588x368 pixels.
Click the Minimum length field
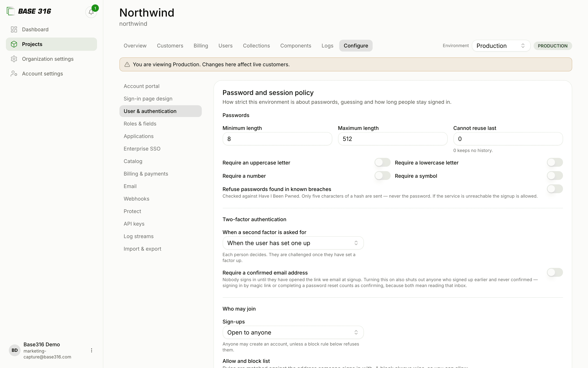277,139
